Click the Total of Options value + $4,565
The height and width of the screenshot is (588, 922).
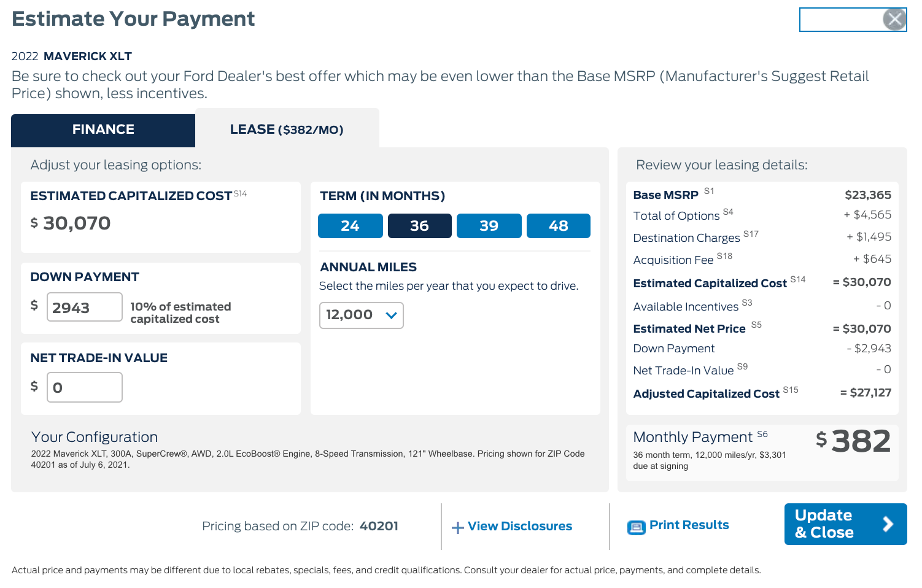coord(867,215)
